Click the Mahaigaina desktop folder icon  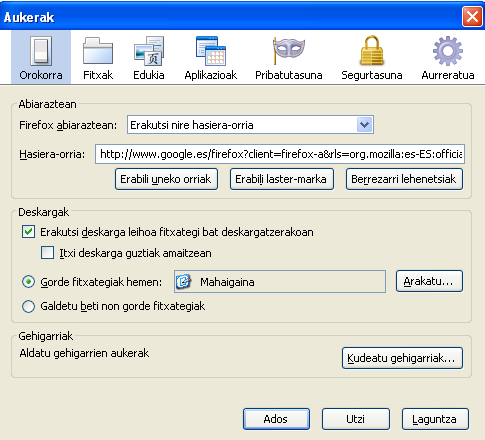point(183,282)
